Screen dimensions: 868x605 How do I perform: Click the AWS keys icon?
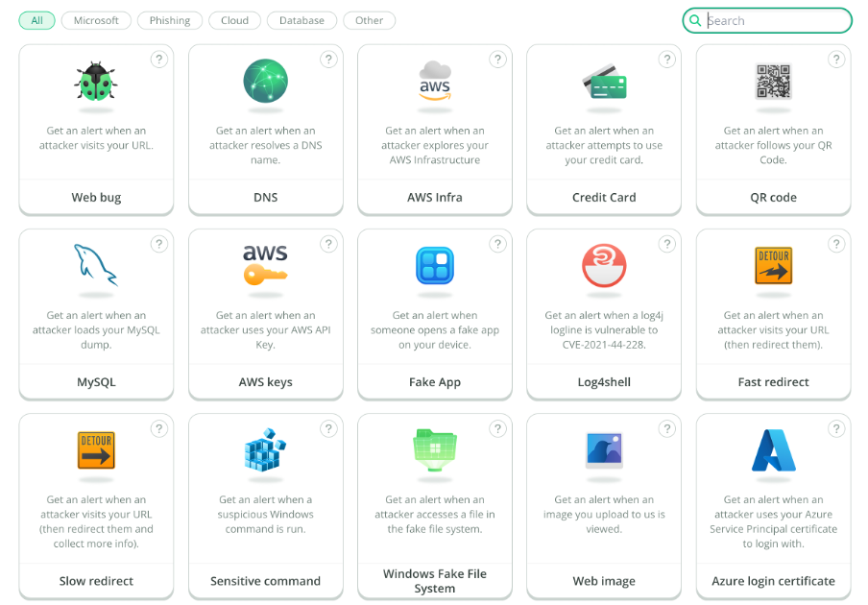click(x=265, y=265)
